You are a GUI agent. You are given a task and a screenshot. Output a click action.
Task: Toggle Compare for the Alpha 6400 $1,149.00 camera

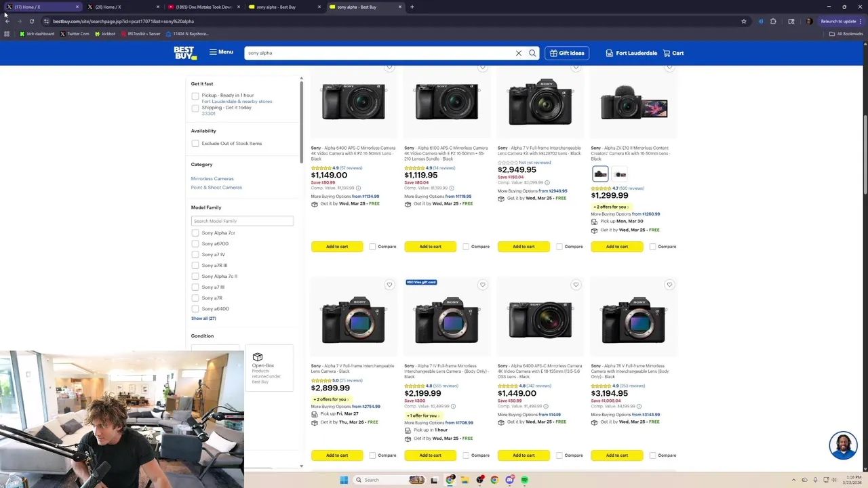(x=372, y=247)
